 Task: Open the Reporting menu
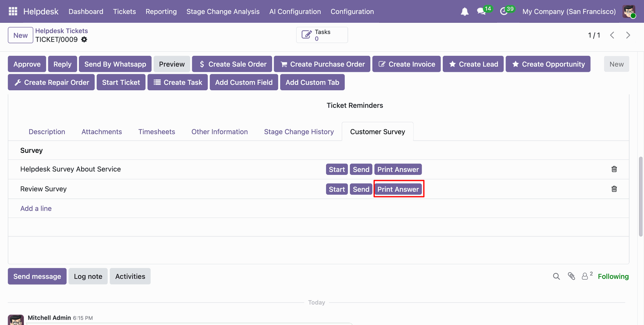161,11
